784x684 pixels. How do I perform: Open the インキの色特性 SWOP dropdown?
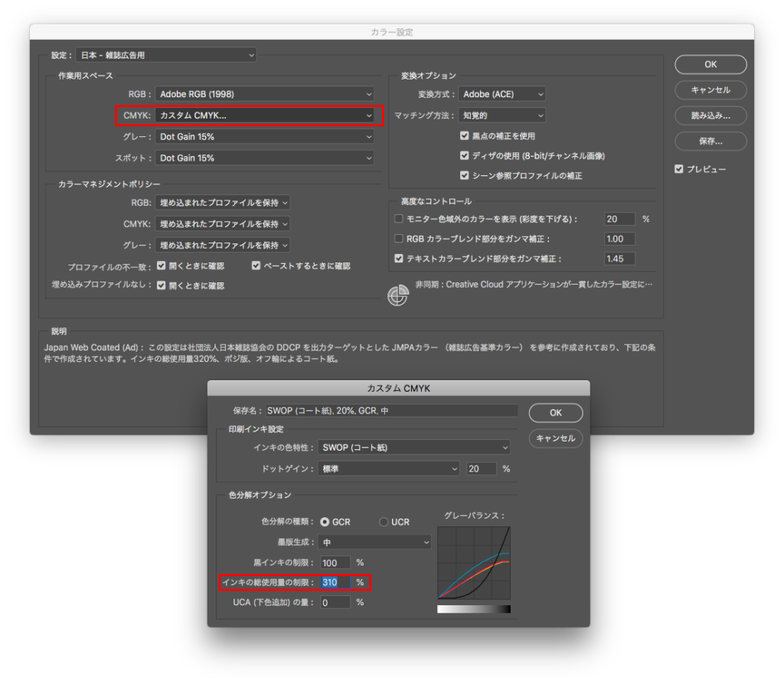[414, 448]
